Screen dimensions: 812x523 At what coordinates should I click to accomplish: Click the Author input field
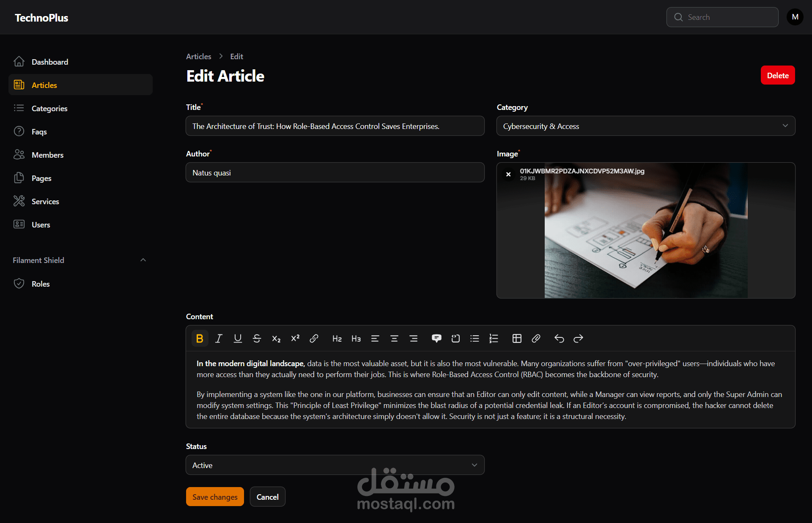pos(335,173)
